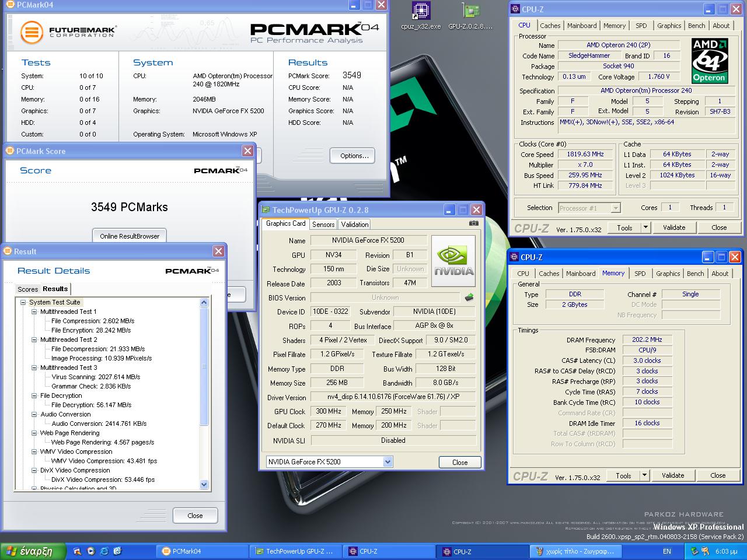The height and width of the screenshot is (560, 747).
Task: Select 'Virus Scanning: 2027.614 MB/s' tree row
Action: point(96,377)
